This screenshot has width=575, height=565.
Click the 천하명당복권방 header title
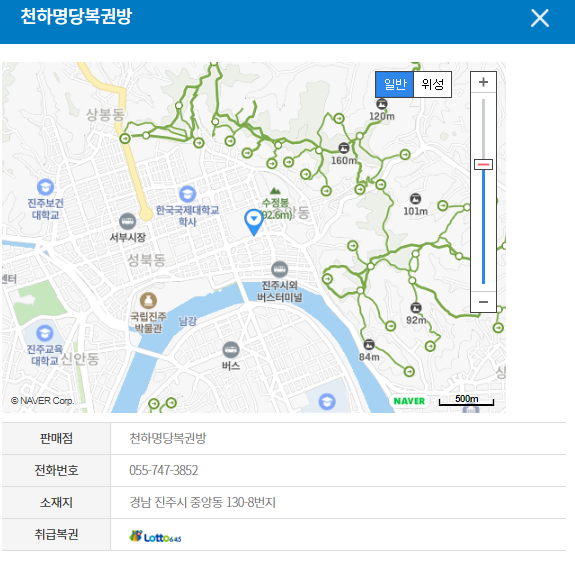76,16
